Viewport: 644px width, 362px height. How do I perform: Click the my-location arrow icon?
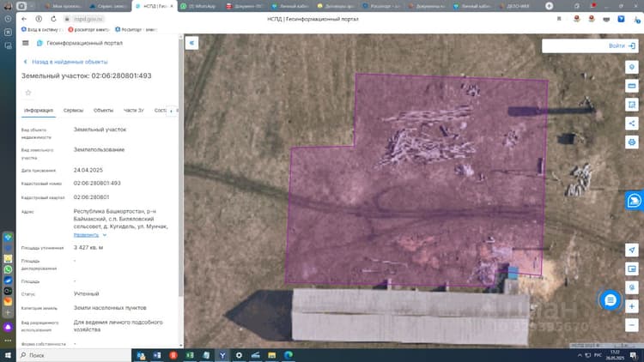pos(632,250)
